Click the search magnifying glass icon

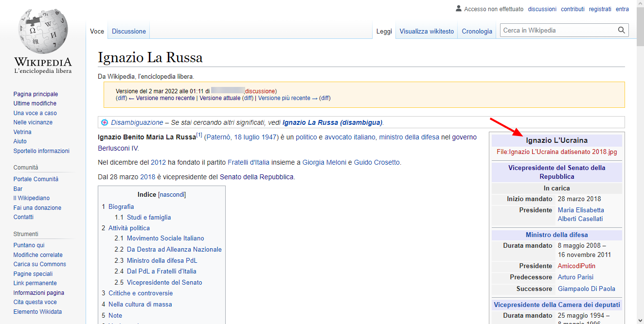tap(621, 31)
